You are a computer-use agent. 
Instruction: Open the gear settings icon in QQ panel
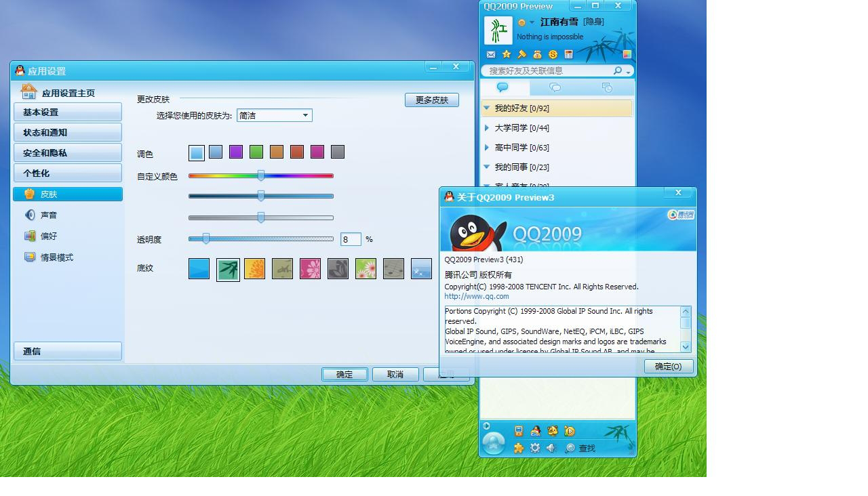click(x=535, y=448)
